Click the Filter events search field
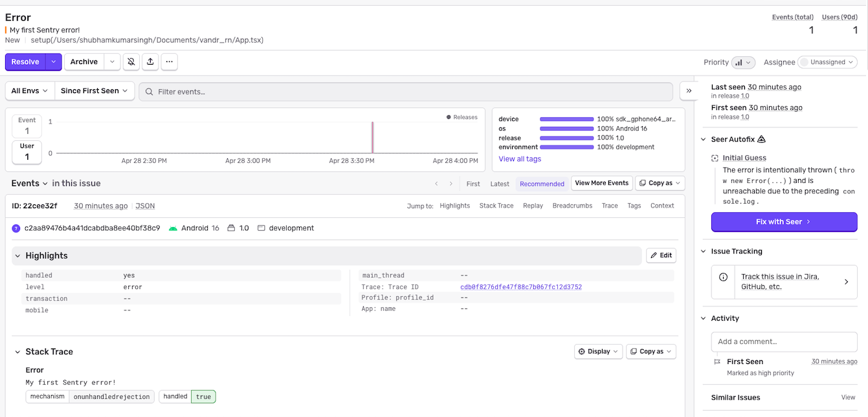 (x=406, y=92)
